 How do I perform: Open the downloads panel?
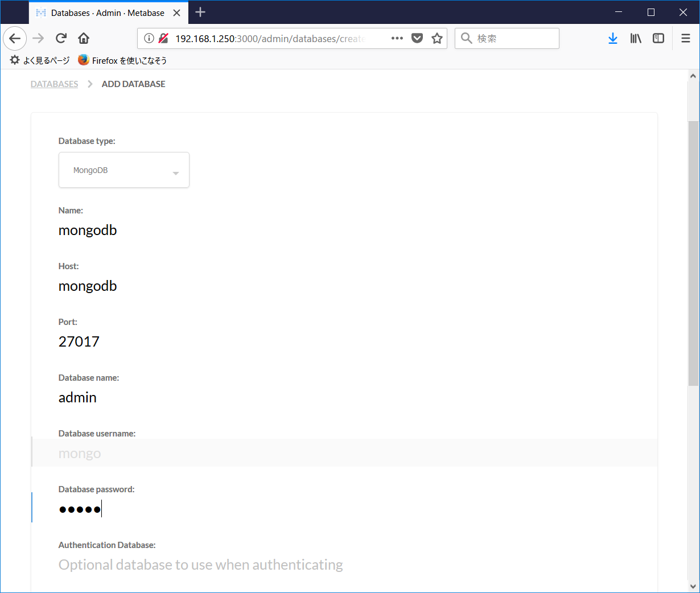click(613, 38)
